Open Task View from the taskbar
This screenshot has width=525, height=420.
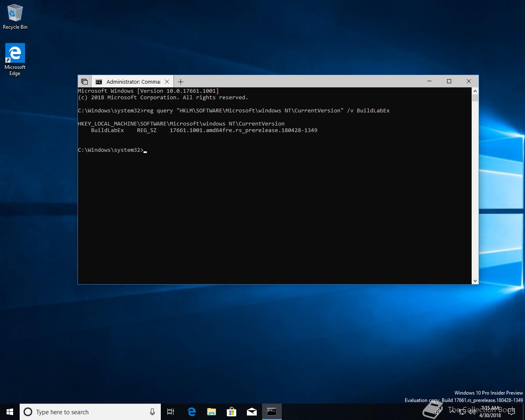point(171,412)
